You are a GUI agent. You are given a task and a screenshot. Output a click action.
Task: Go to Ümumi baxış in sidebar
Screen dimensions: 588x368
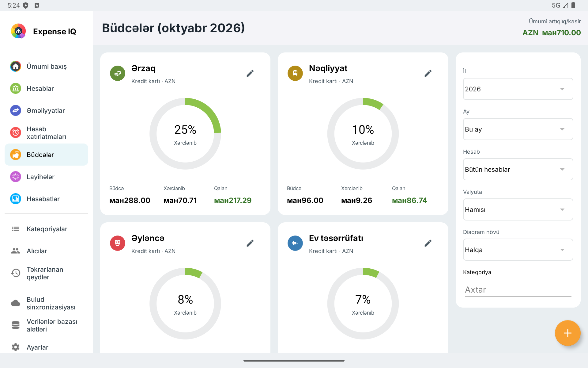pyautogui.click(x=46, y=66)
